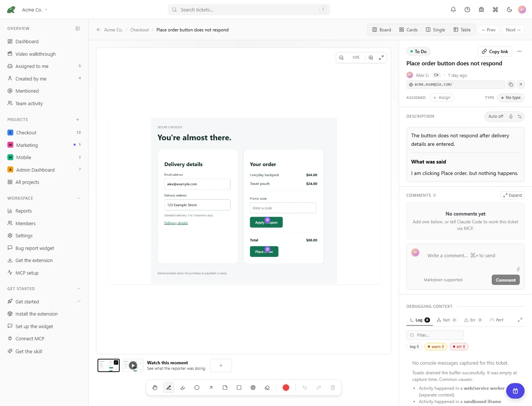Toggle the log 0 filter chip
532x406 pixels.
(x=414, y=347)
